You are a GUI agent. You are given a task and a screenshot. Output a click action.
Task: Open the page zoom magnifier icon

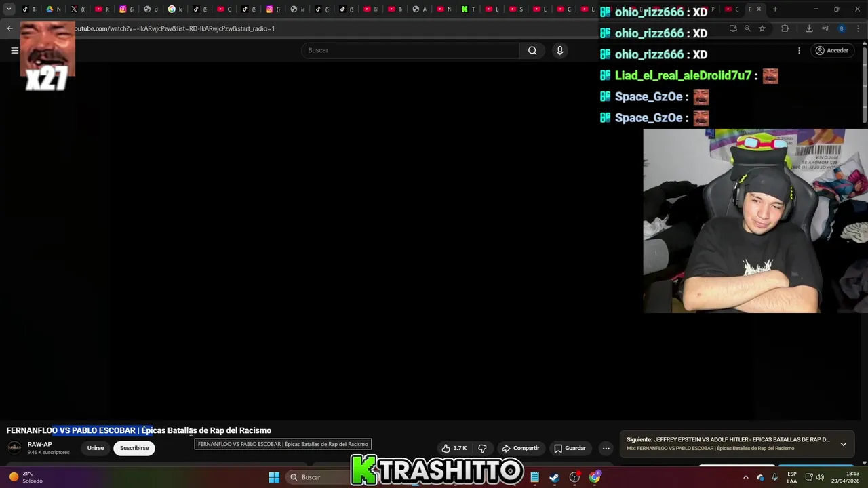coord(747,28)
